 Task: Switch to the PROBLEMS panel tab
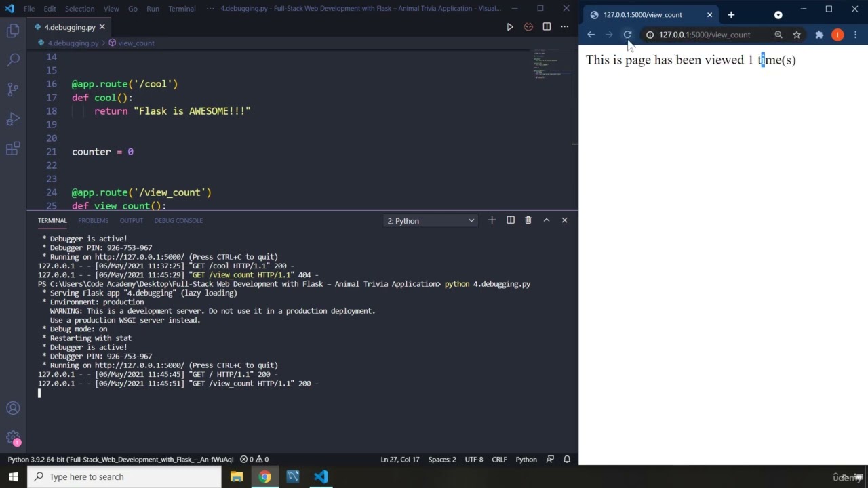click(93, 220)
